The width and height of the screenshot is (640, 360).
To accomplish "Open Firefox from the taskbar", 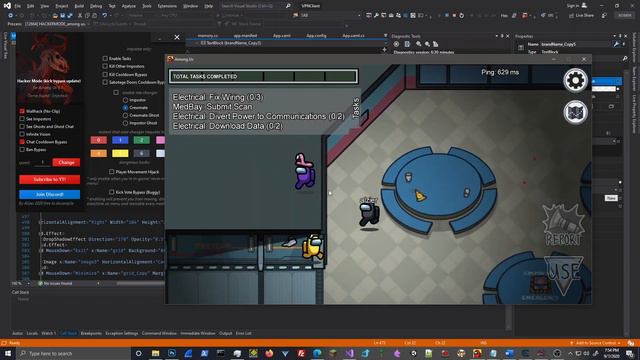I will tap(269, 353).
